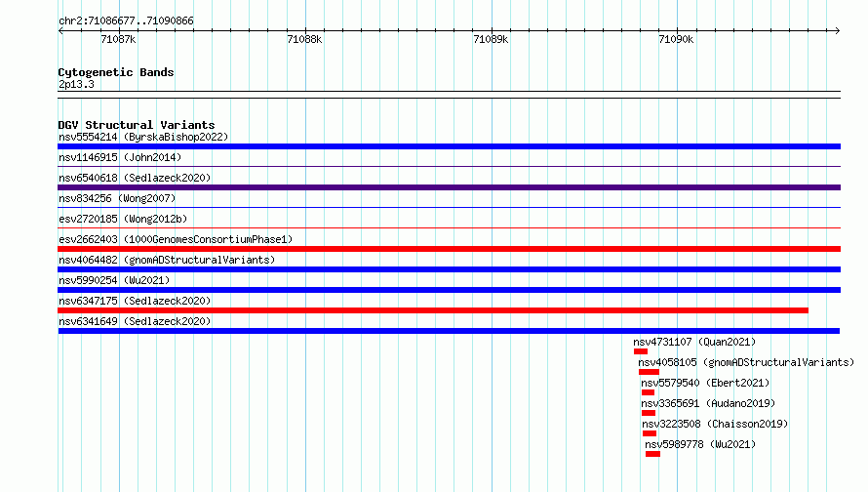868x492 pixels.
Task: Select the small red bar under nsv5989778
Action: click(x=652, y=454)
